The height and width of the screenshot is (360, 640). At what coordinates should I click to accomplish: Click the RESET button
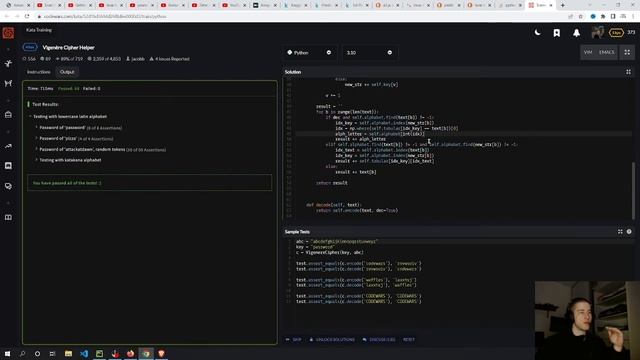click(409, 340)
